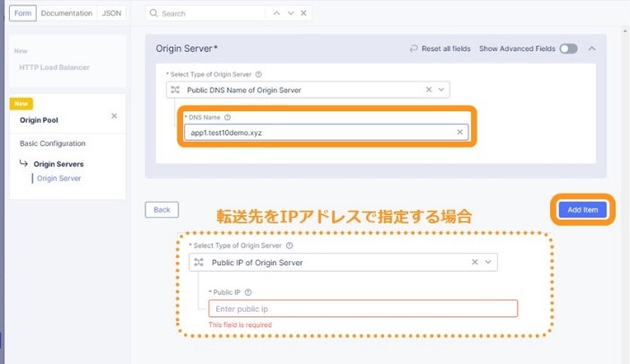
Task: Open Origin Server sidebar link
Action: coord(59,178)
